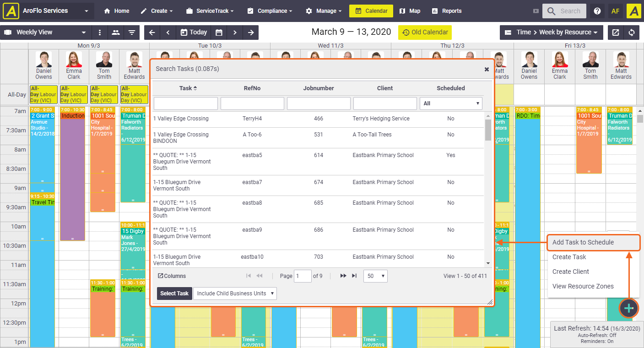Open the Manage menu in the navigation bar

pyautogui.click(x=324, y=11)
